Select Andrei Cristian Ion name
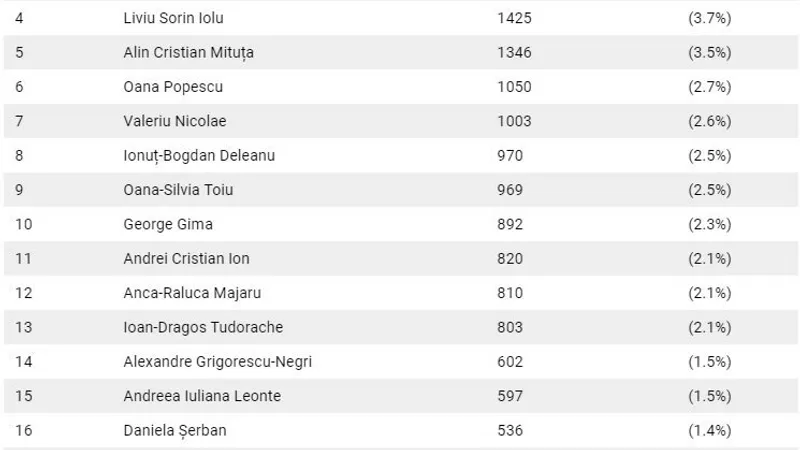The image size is (800, 450). point(186,259)
